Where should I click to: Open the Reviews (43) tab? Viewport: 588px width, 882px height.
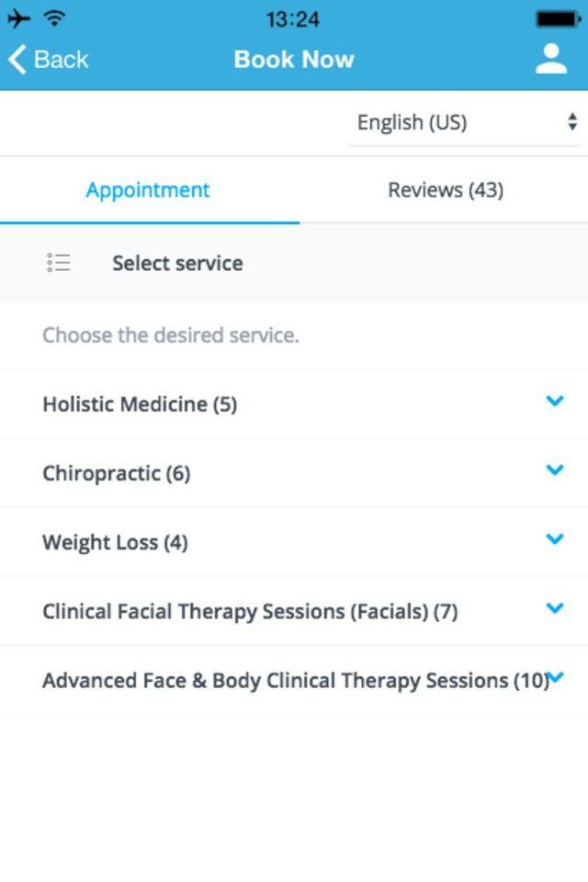[x=446, y=190]
